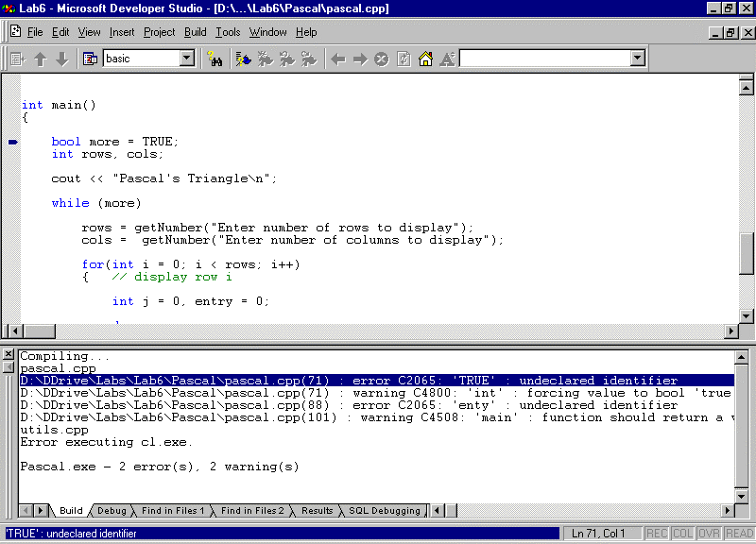Open the "basic" combo box dropdown arrow
756x544 pixels.
pos(187,59)
